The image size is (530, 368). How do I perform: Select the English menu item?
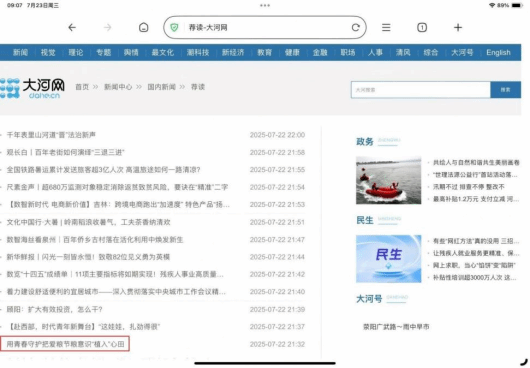point(498,52)
